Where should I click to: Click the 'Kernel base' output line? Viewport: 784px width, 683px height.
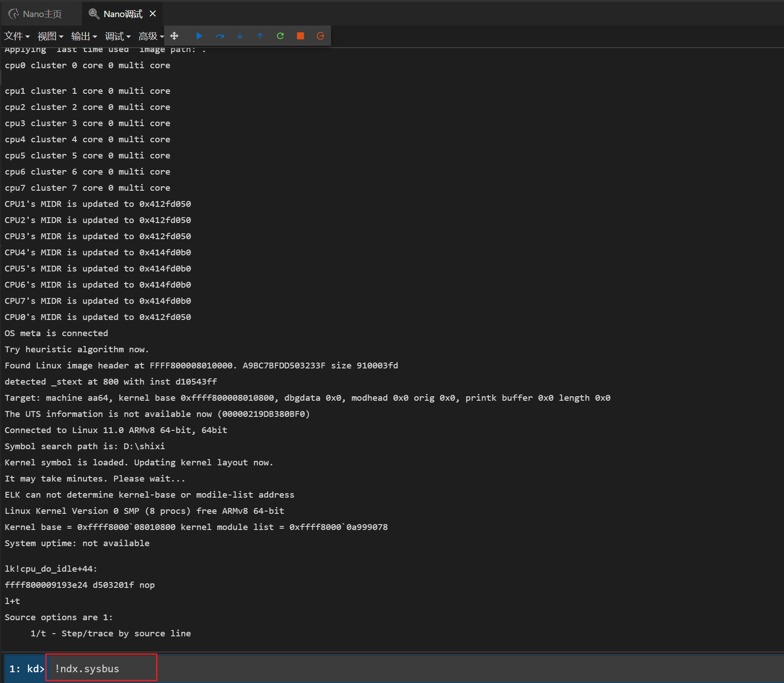pos(196,527)
